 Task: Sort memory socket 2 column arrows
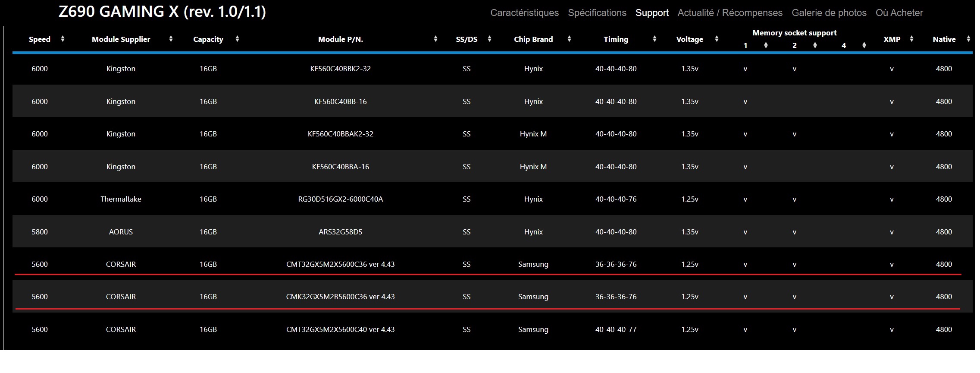coord(815,45)
